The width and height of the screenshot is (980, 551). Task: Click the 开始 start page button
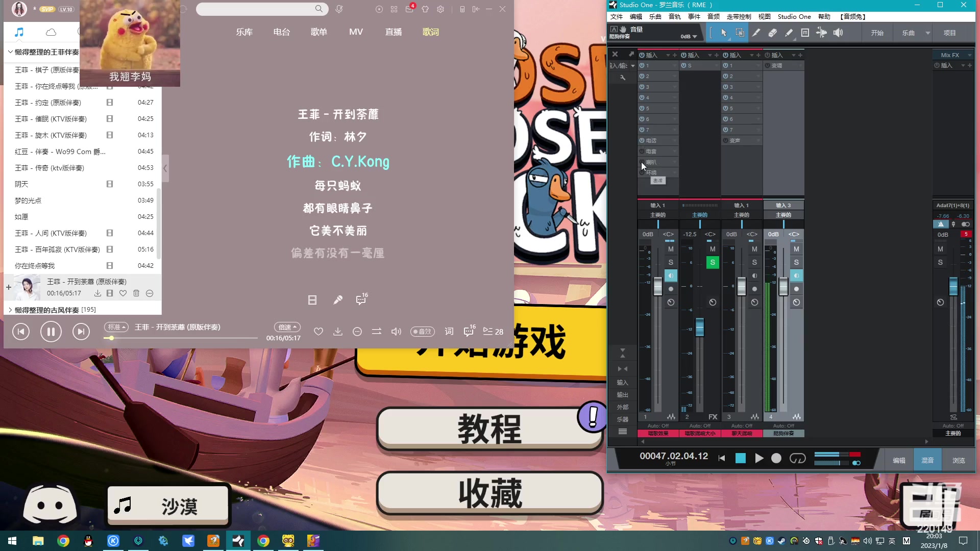click(x=877, y=33)
